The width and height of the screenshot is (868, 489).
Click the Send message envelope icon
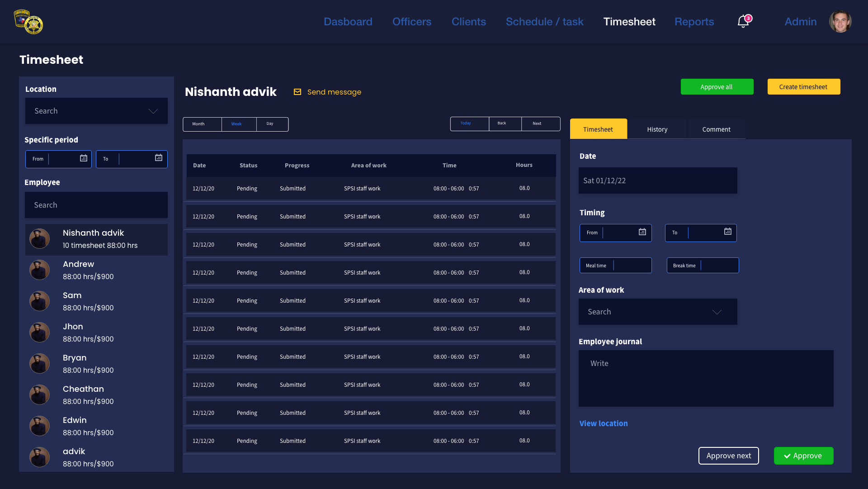tap(297, 92)
